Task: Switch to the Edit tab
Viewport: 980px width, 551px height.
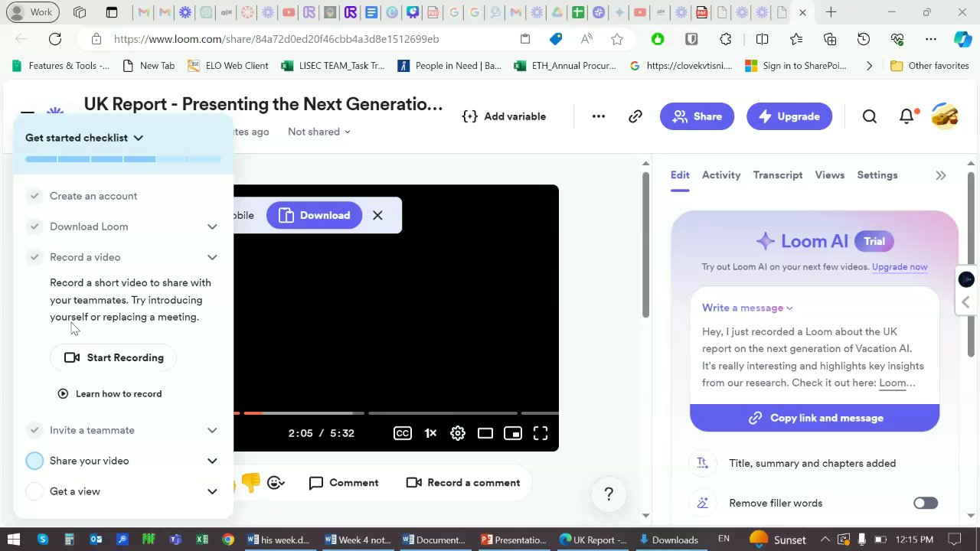Action: (680, 175)
